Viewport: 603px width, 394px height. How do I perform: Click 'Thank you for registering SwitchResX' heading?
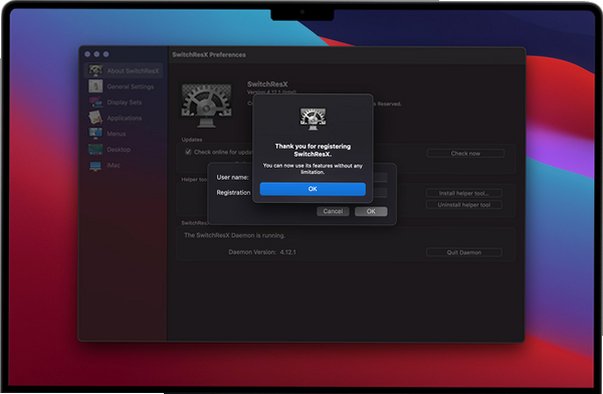313,150
